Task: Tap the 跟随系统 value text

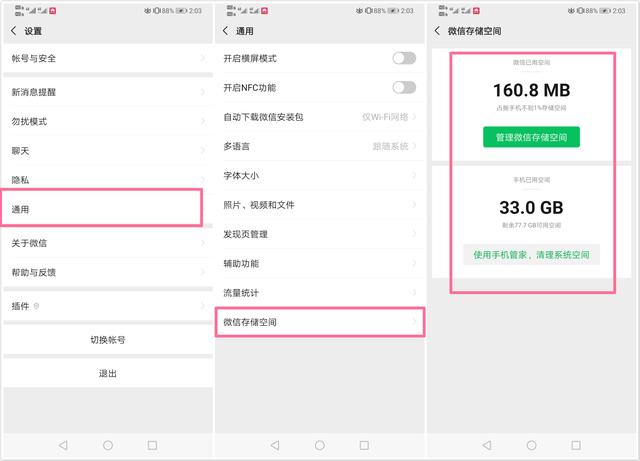Action: point(390,146)
